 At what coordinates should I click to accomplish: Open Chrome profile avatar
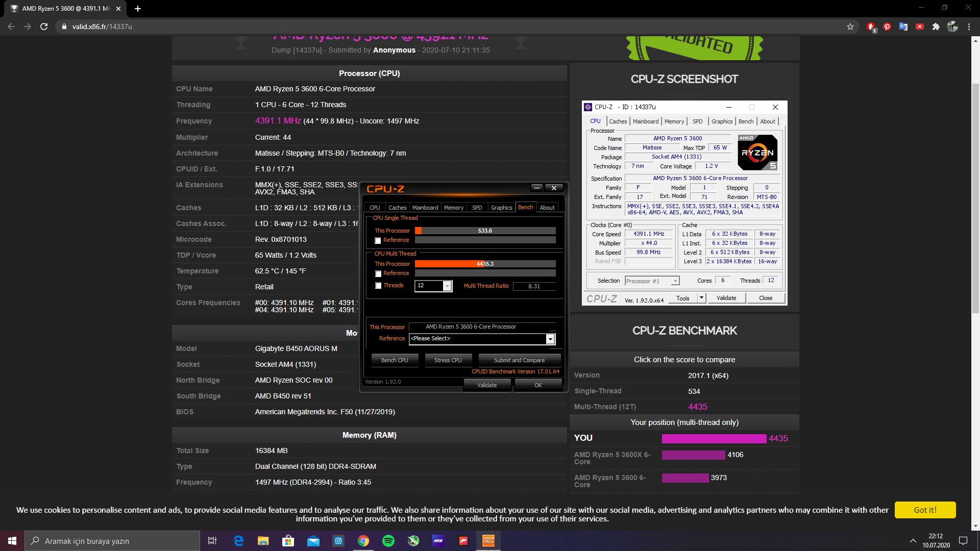pyautogui.click(x=952, y=27)
